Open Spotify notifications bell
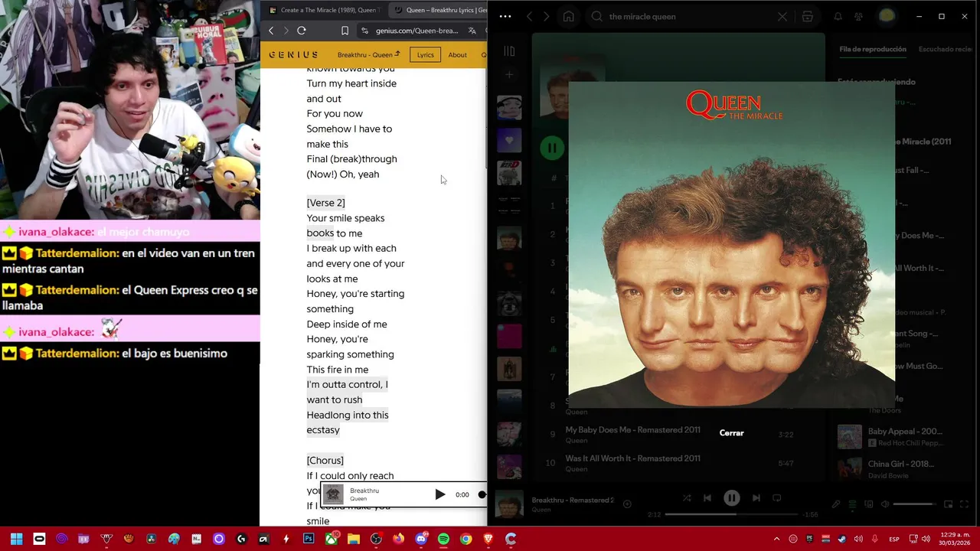This screenshot has width=980, height=551. pos(838,16)
